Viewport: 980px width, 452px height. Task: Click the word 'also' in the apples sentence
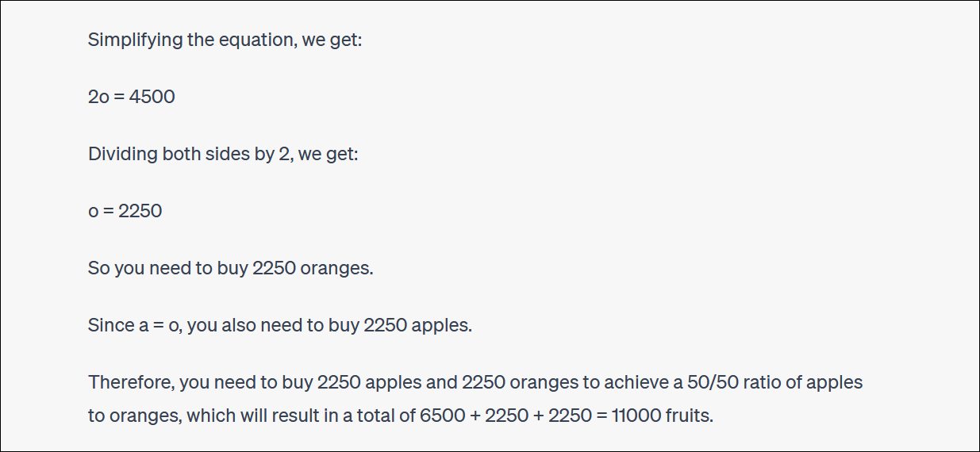click(x=239, y=325)
